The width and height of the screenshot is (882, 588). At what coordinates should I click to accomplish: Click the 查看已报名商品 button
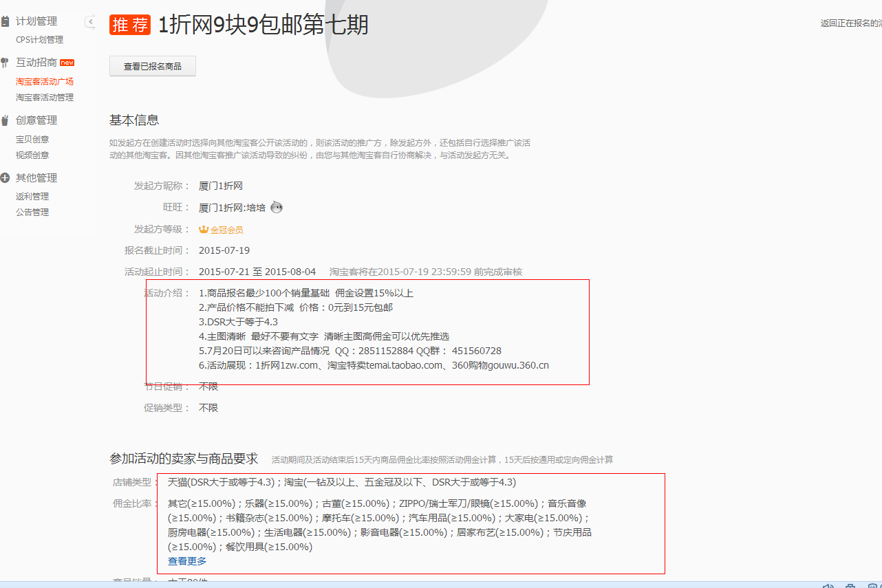[153, 66]
